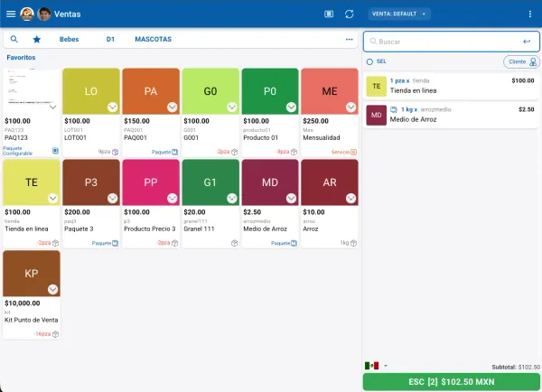Click the Cliente button
The width and height of the screenshot is (542, 392).
click(519, 61)
